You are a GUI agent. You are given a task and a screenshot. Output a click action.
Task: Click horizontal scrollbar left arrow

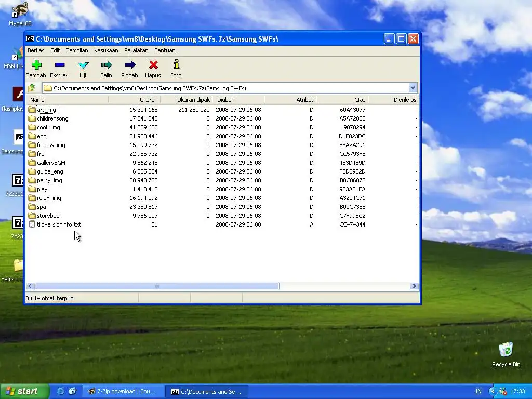click(30, 286)
